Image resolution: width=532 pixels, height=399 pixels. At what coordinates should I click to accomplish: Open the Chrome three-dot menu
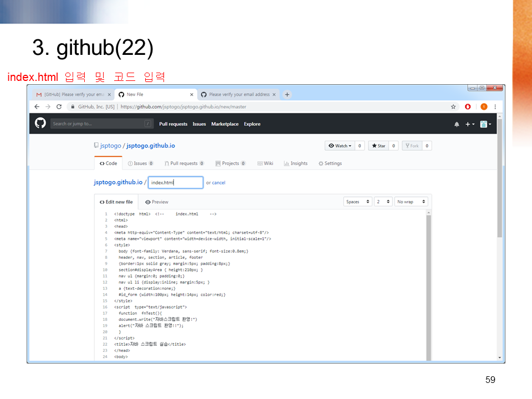coord(495,106)
